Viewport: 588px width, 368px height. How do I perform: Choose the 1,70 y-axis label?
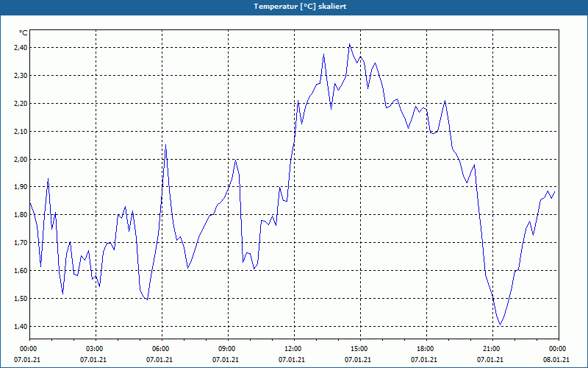[x=21, y=243]
